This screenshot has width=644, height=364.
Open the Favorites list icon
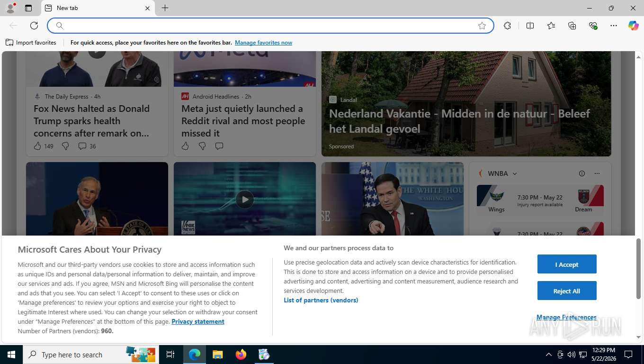tap(551, 26)
